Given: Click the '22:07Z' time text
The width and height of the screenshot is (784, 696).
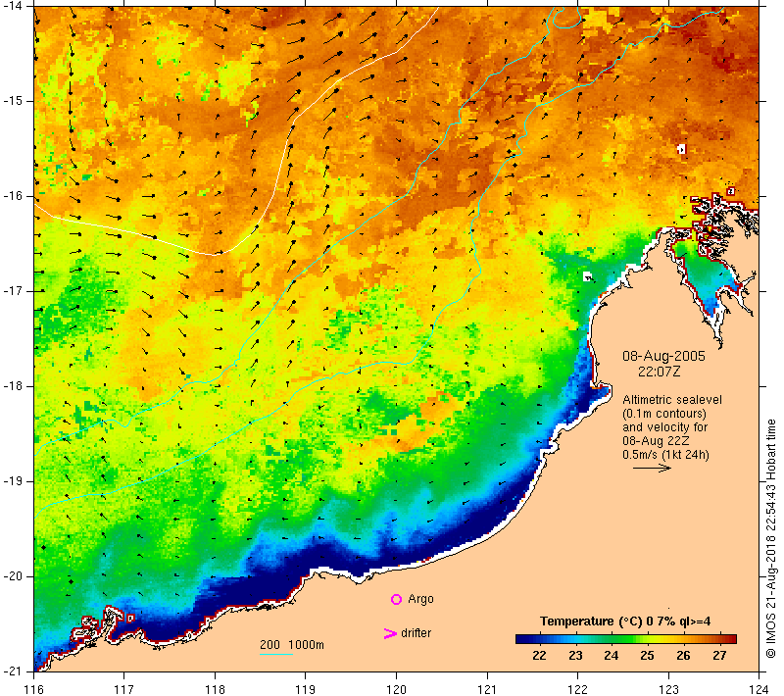Looking at the screenshot, I should (x=659, y=372).
